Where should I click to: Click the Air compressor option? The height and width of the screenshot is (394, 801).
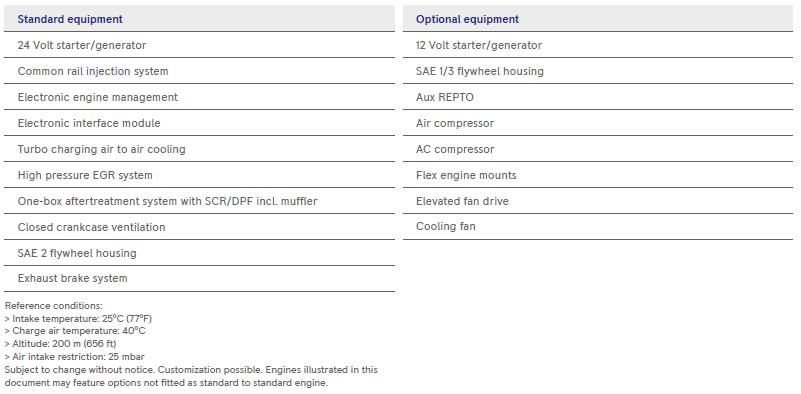(598, 123)
